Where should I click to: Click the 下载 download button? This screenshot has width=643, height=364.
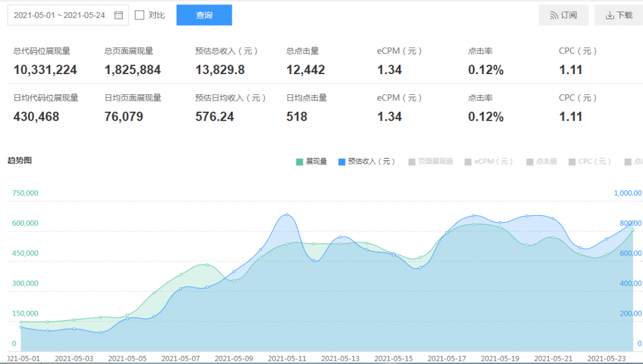click(x=619, y=15)
